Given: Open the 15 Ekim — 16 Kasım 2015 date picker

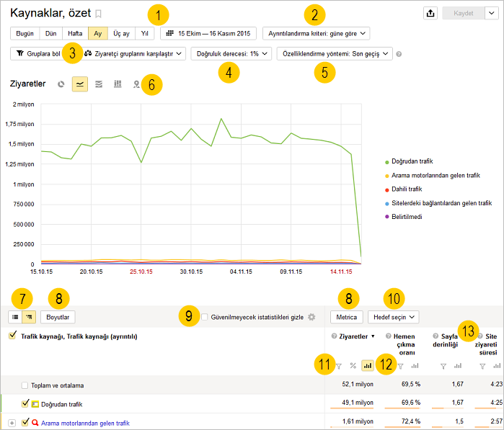Looking at the screenshot, I should [208, 33].
